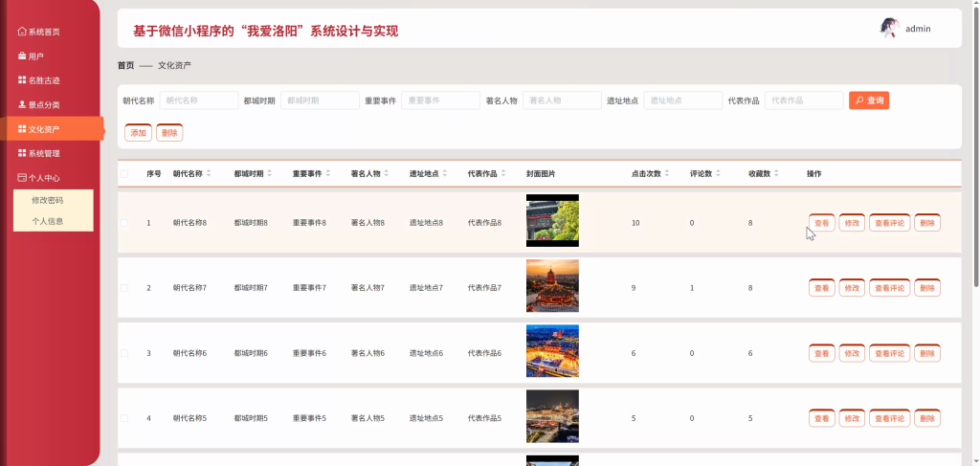Click the cell text 重要事件5

[309, 418]
